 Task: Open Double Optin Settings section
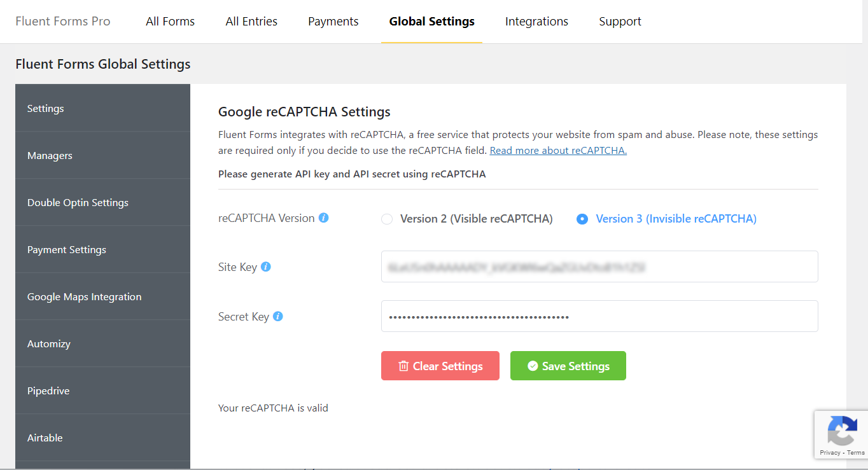[78, 202]
